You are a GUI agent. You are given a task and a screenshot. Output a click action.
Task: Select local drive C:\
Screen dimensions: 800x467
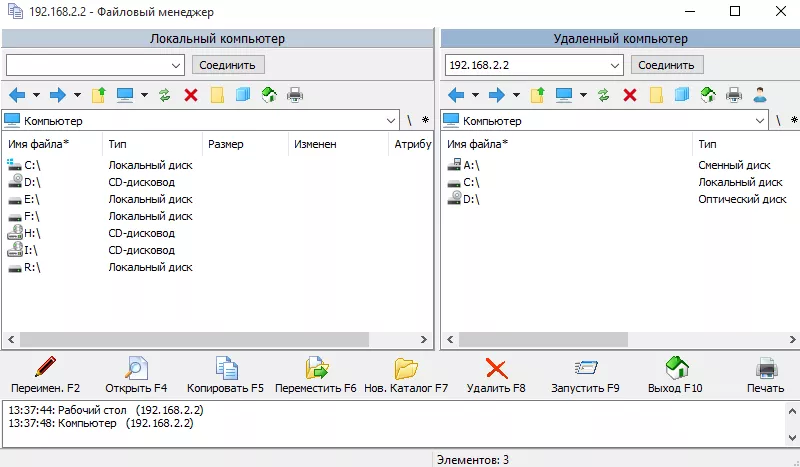[x=24, y=165]
